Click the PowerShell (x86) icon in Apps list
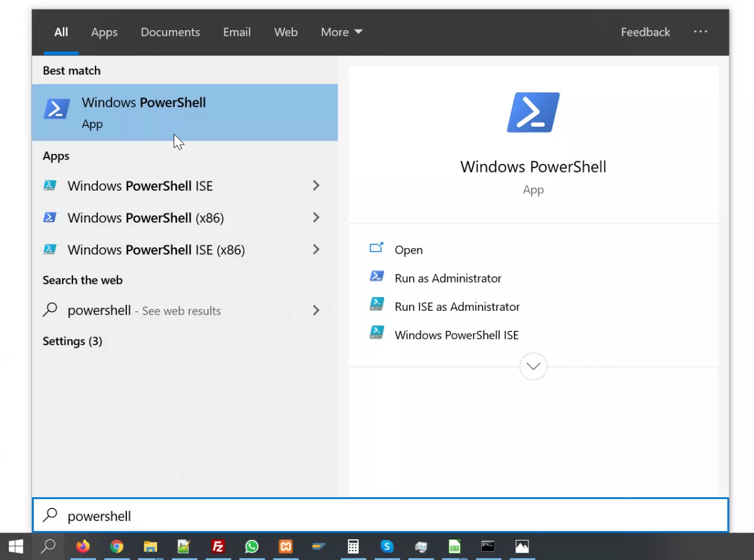Screen dimensions: 754x560 pyautogui.click(x=50, y=218)
